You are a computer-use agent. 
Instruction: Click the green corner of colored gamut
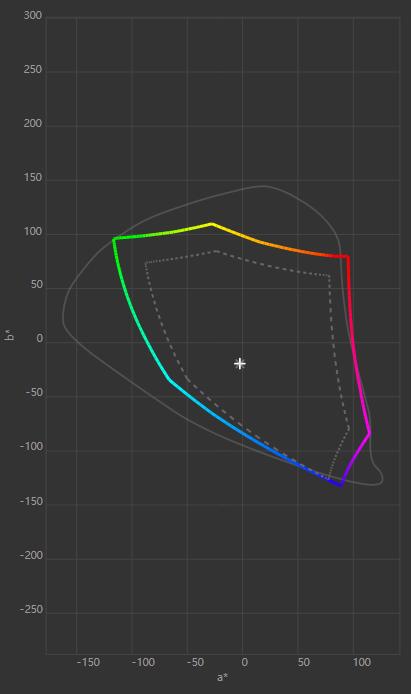pos(115,239)
